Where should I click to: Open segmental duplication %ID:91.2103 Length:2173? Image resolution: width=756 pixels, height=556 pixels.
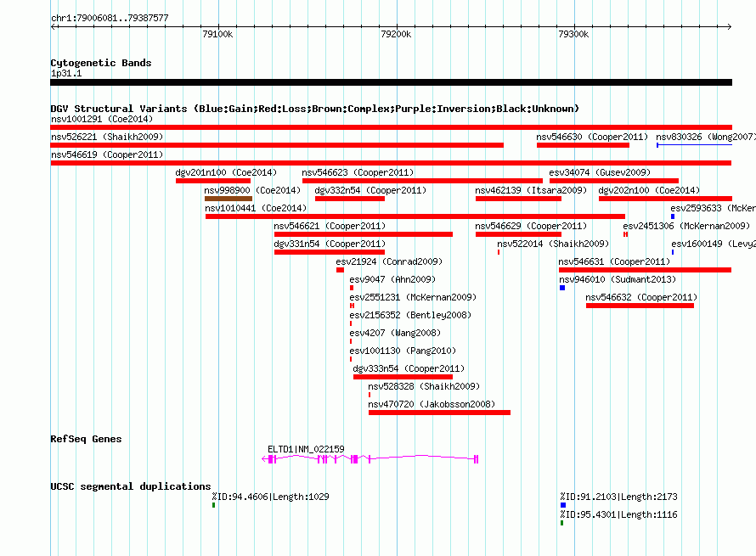click(x=562, y=505)
